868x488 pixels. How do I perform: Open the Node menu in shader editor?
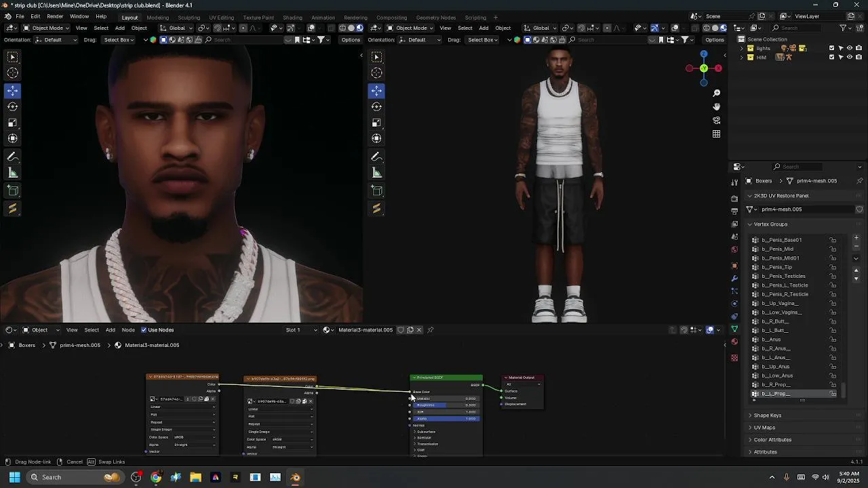pyautogui.click(x=128, y=330)
